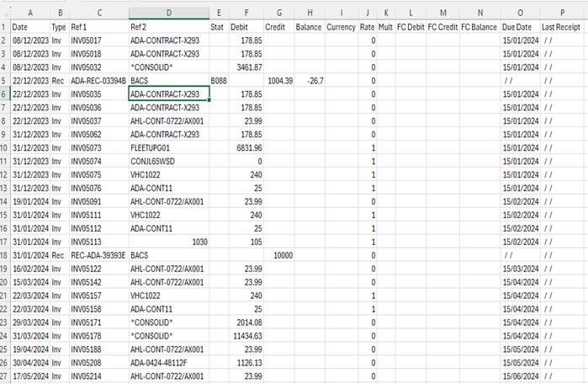Screen dimensions: 588x384
Task: Select due date 15/06/2024
Action: 521,376
